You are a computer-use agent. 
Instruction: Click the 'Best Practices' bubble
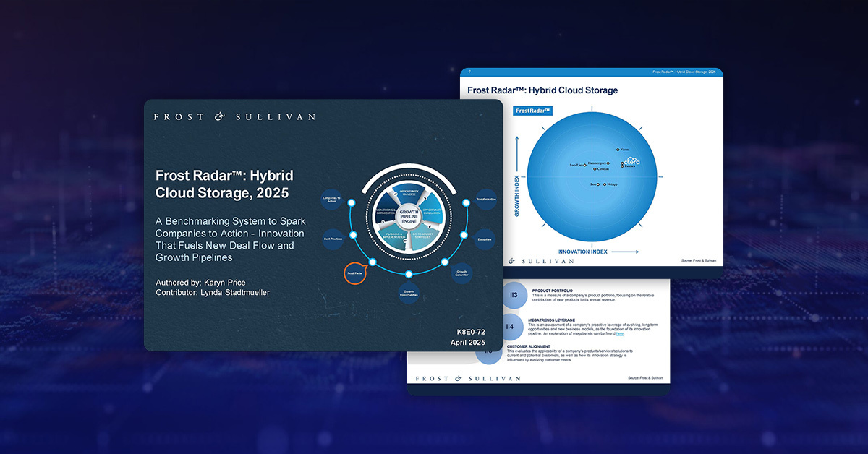pos(332,238)
